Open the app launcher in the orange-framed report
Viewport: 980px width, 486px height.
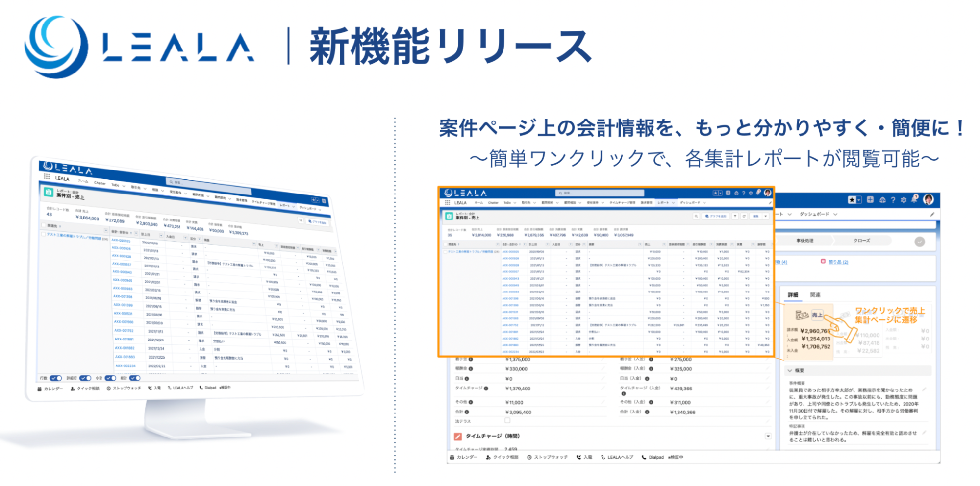pyautogui.click(x=447, y=202)
